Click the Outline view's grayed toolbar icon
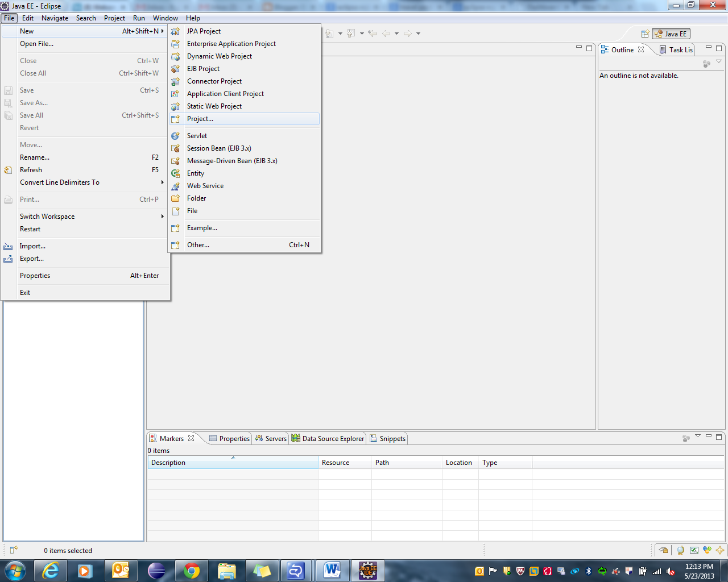The image size is (728, 582). click(706, 64)
